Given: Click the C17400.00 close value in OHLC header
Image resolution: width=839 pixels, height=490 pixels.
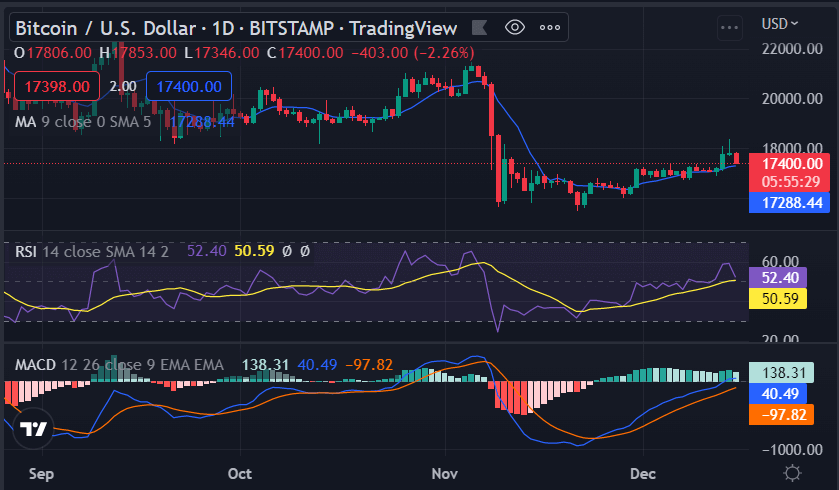Looking at the screenshot, I should tap(305, 53).
